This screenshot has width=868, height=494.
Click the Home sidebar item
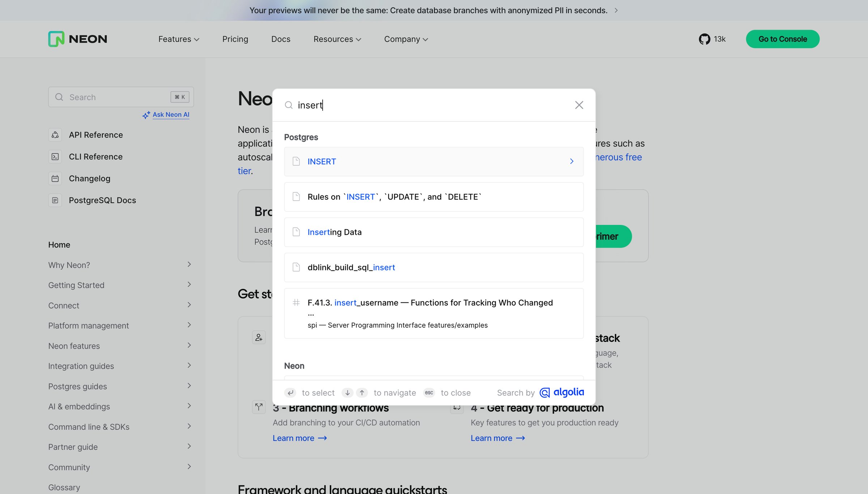tap(59, 244)
